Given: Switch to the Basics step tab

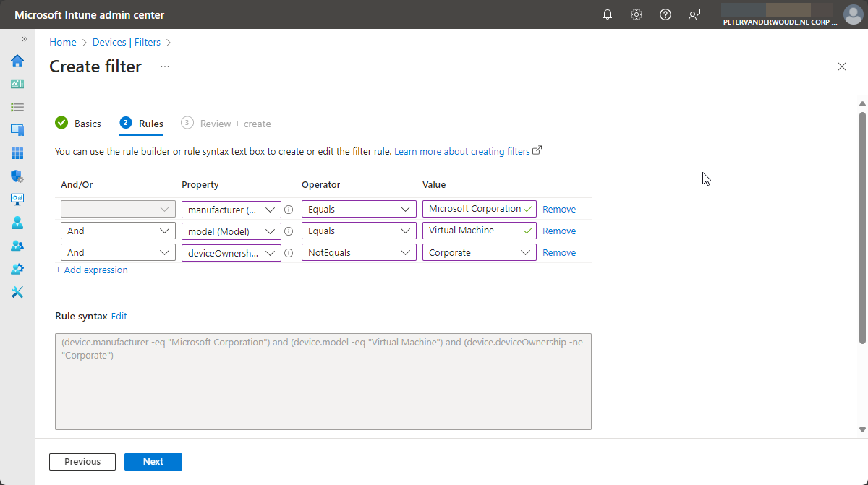Looking at the screenshot, I should pos(79,124).
